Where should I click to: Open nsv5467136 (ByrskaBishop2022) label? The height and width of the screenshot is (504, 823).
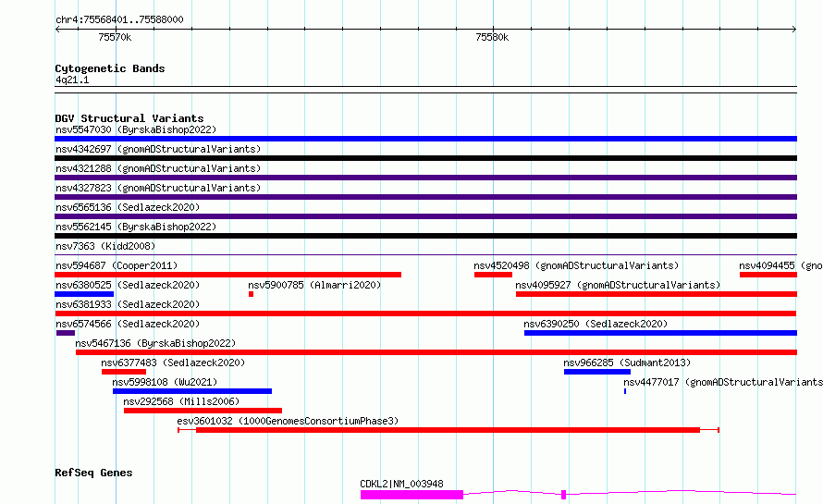coord(155,343)
